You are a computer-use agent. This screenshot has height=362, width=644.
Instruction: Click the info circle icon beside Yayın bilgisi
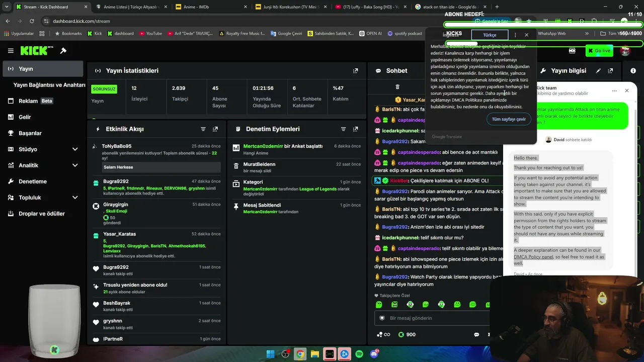tap(633, 71)
